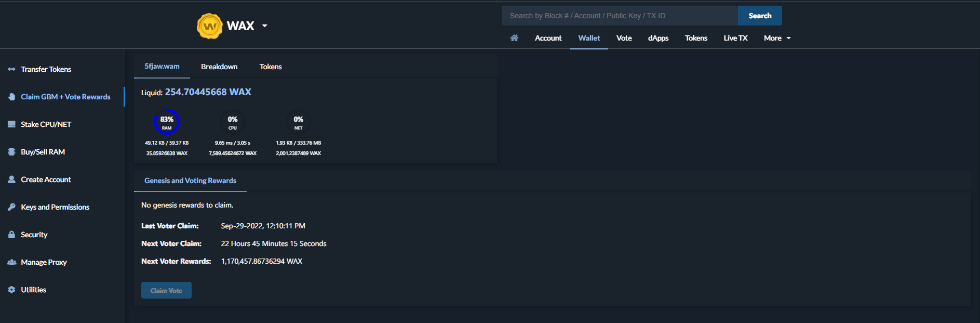
Task: Click next voter rewards 1,170,457.86736294 WAX
Action: [x=262, y=261]
